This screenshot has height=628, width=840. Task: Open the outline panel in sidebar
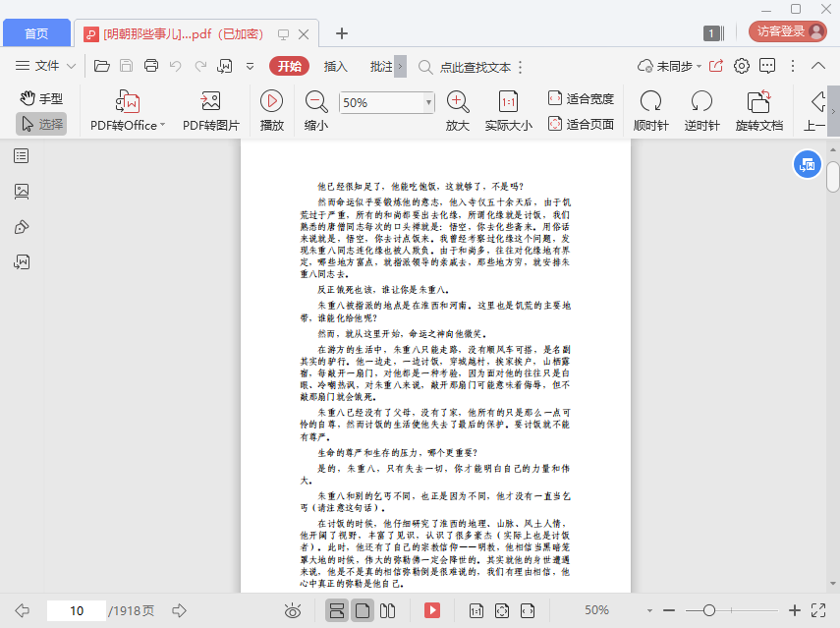coord(22,156)
